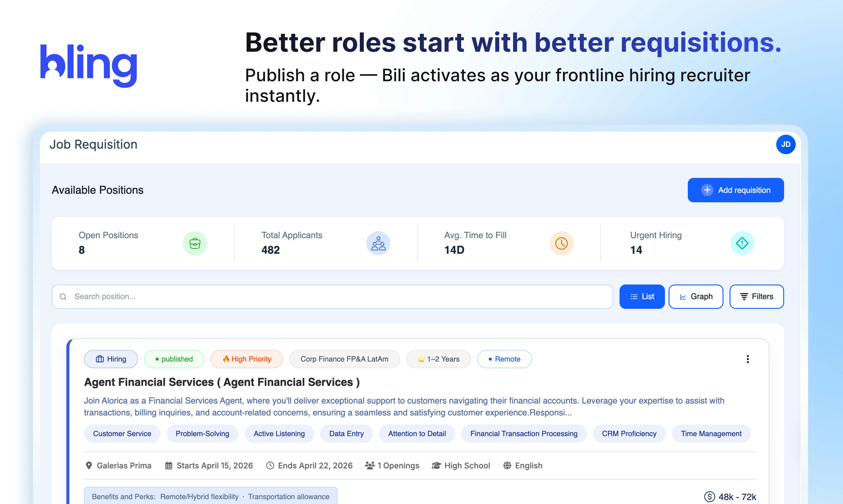Open the Agent Financial Services job title
The height and width of the screenshot is (504, 843).
[222, 382]
